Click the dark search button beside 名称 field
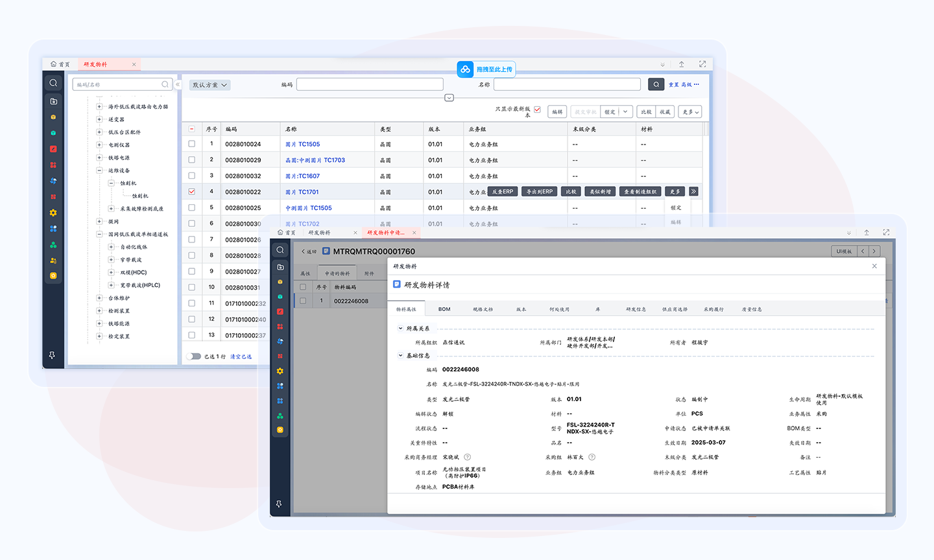This screenshot has height=560, width=934. pyautogui.click(x=656, y=84)
